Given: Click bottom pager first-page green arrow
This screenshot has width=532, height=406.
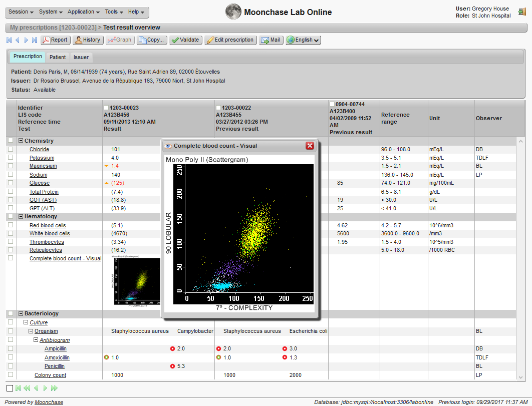Looking at the screenshot, I should click(x=19, y=388).
